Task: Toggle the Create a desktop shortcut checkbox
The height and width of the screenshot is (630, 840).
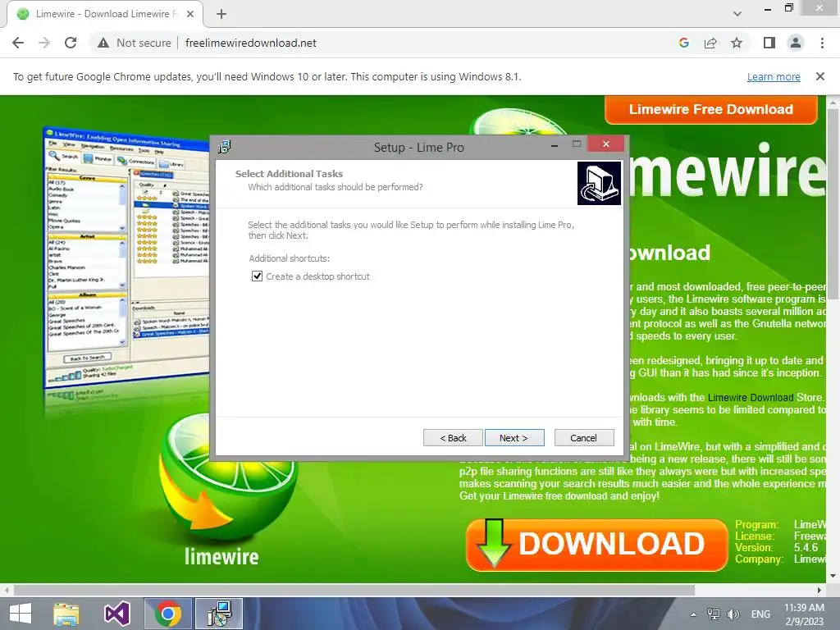Action: (x=257, y=276)
